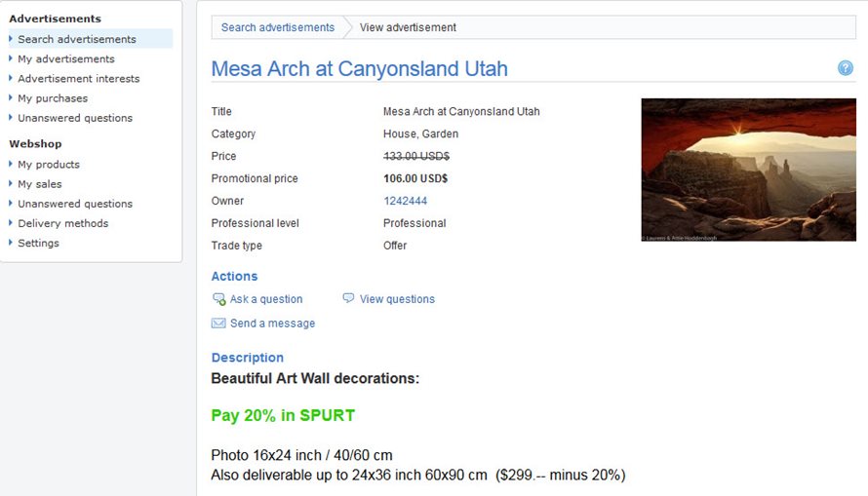Image resolution: width=868 pixels, height=496 pixels.
Task: Open Advertisement interests page
Action: (79, 79)
